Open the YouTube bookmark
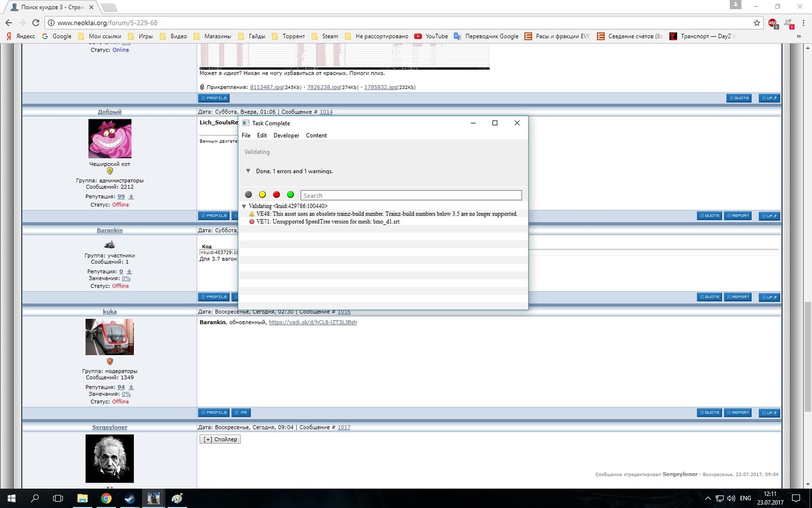 pyautogui.click(x=431, y=36)
